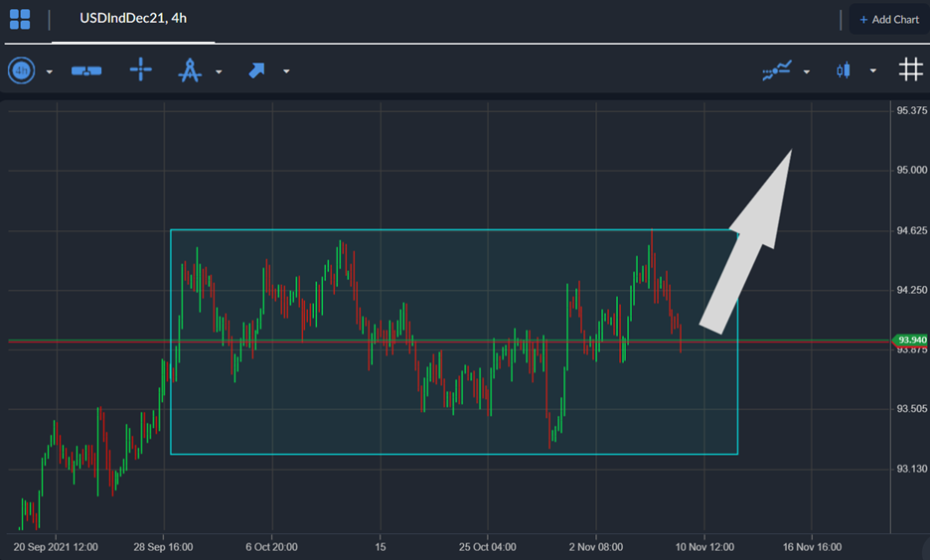The height and width of the screenshot is (560, 930).
Task: Click the 25 Oct 04:00 date label
Action: 488,547
